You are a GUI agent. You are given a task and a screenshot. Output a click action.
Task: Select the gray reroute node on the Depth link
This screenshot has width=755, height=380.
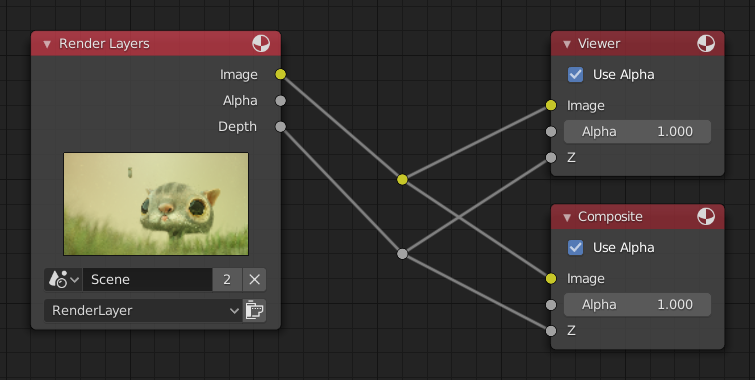coord(402,254)
